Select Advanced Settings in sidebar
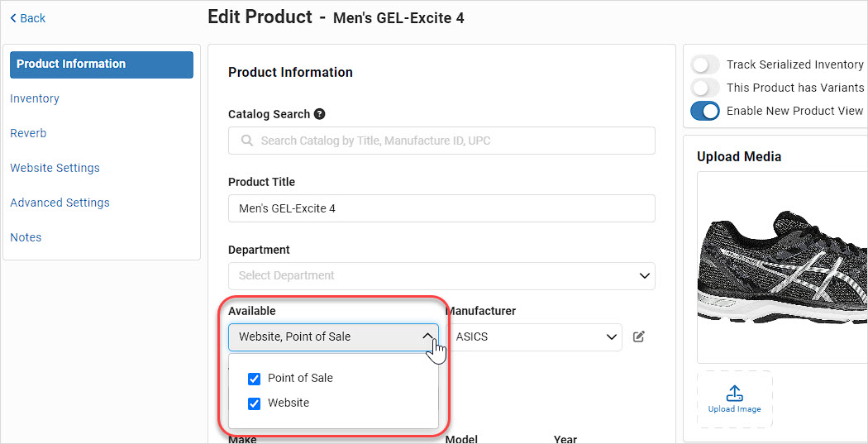868x444 pixels. (x=60, y=203)
